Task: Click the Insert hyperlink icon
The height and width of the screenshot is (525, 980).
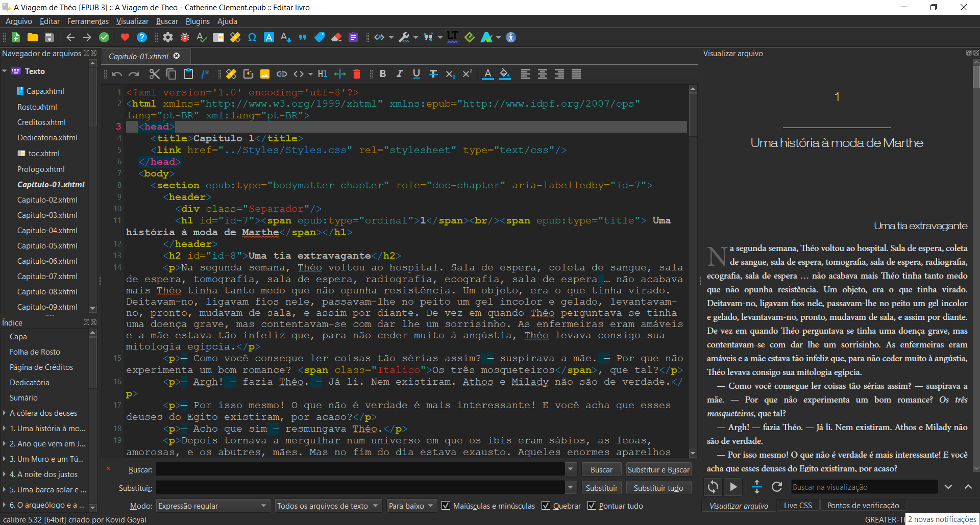Action: (x=282, y=74)
